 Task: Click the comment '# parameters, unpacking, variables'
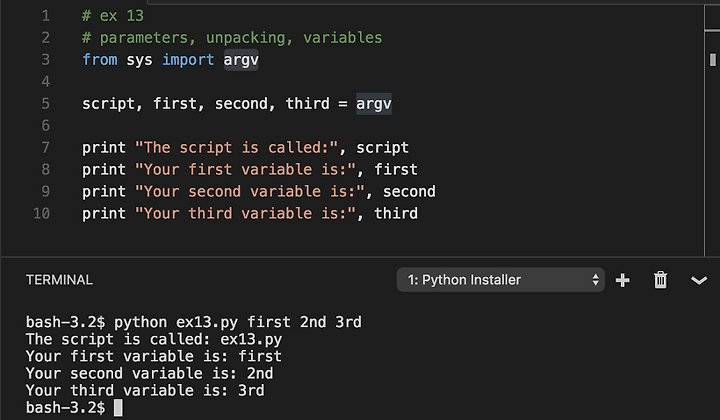tap(232, 38)
